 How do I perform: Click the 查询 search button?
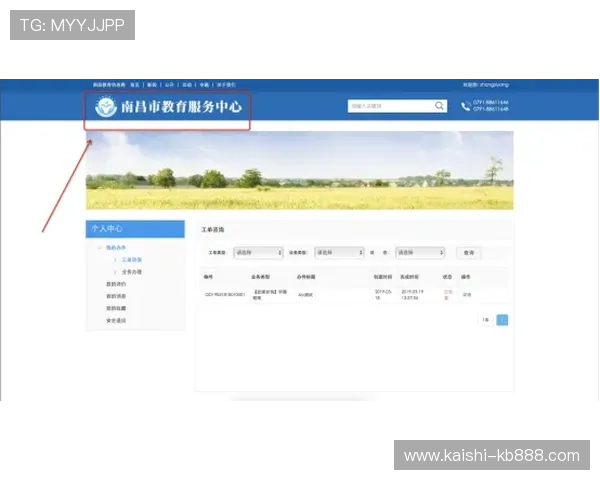tap(469, 253)
